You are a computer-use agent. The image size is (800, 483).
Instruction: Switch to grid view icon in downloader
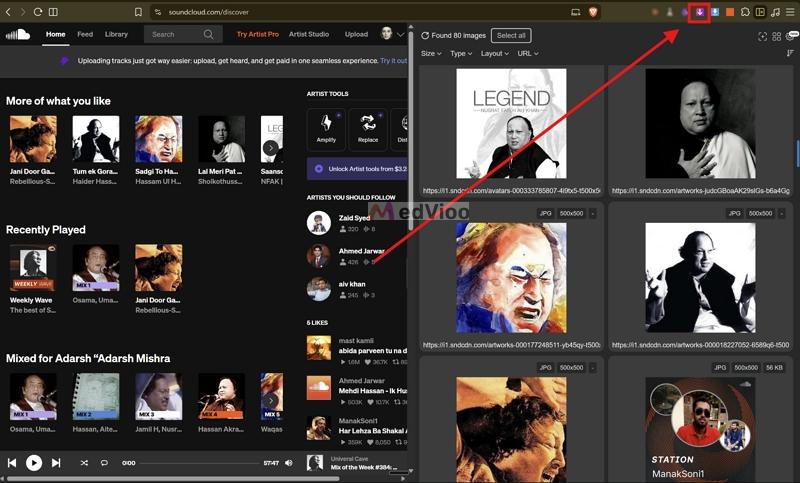coord(777,36)
